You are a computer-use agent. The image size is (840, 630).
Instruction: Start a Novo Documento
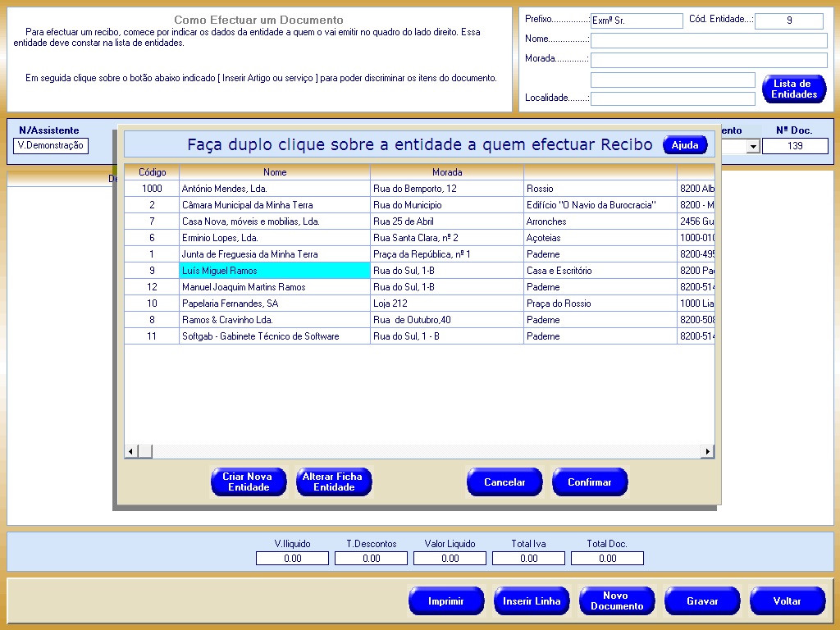pos(616,601)
